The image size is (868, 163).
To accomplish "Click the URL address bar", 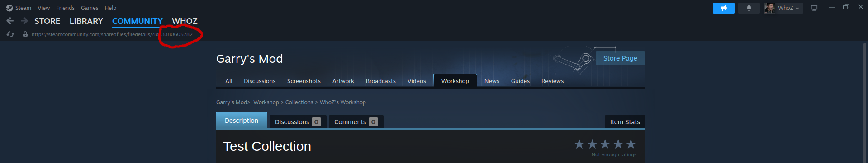I will click(x=112, y=34).
